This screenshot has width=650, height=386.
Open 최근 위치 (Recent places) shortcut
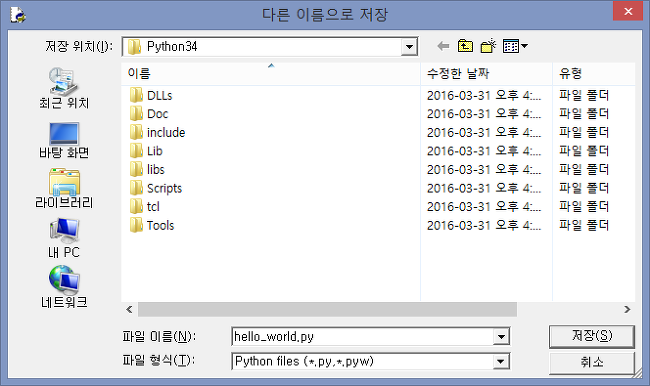point(64,88)
